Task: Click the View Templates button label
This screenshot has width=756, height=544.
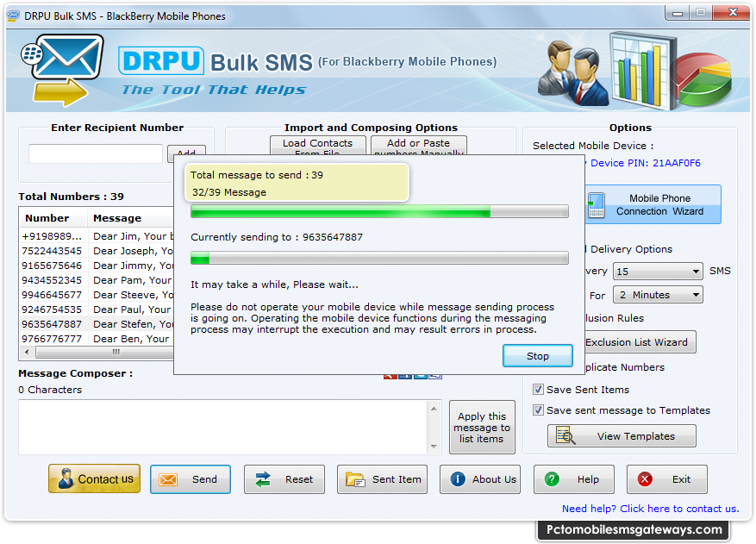Action: pyautogui.click(x=636, y=436)
